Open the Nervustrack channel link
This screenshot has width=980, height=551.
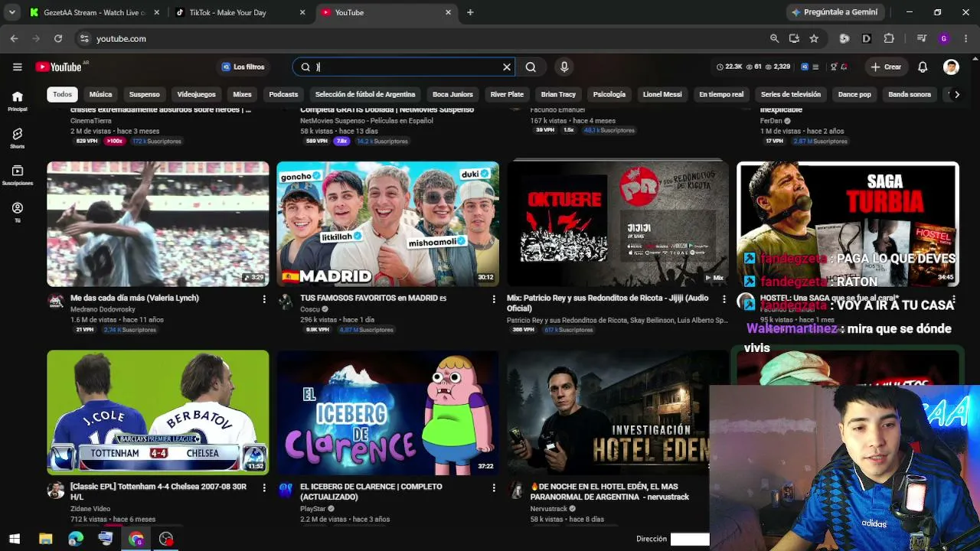point(549,509)
